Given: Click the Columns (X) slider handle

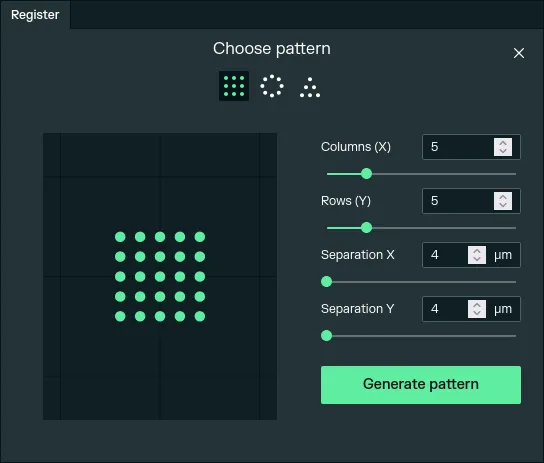Looking at the screenshot, I should pos(366,173).
